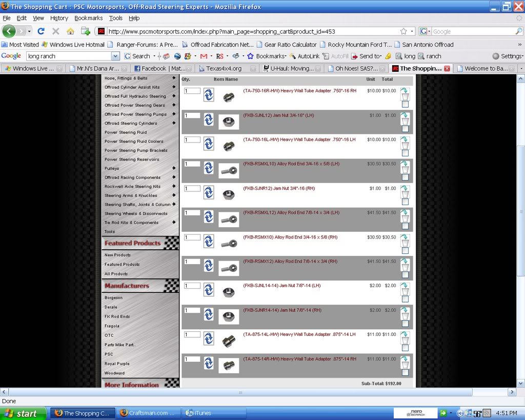The image size is (525, 420).
Task: Check delete box for FKB-RSMX12 rod end
Action: pos(405,275)
